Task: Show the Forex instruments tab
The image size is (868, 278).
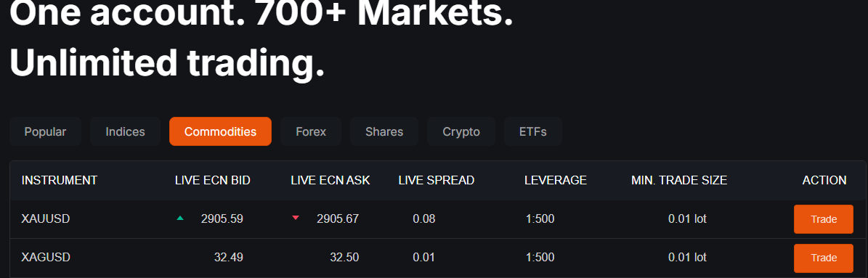Action: (311, 131)
